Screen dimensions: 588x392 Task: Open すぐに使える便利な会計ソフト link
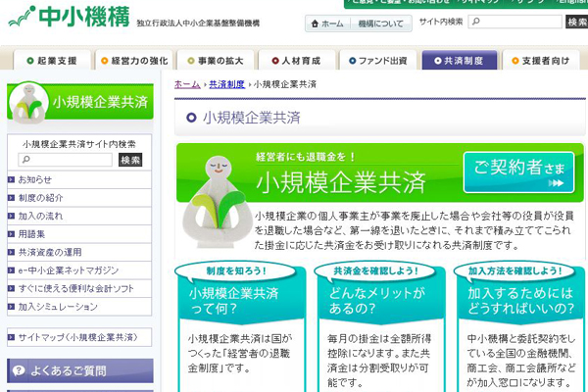[79, 288]
